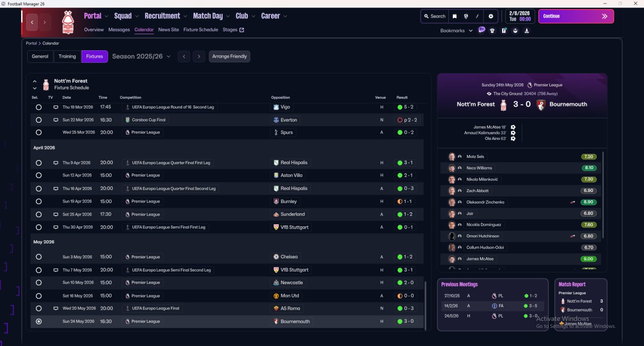The image size is (644, 346).
Task: Click the Nottingham Forest club crest
Action: coord(67,23)
